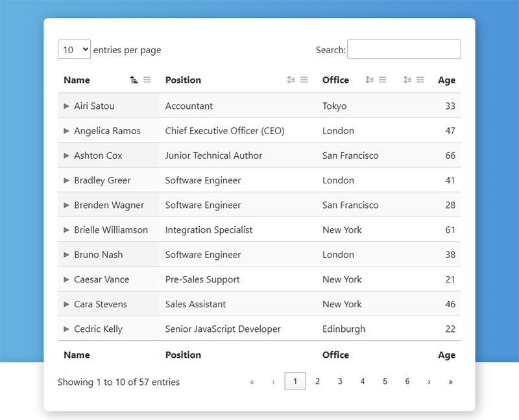Open the Position column menu icon
The image size is (519, 420).
click(x=304, y=80)
